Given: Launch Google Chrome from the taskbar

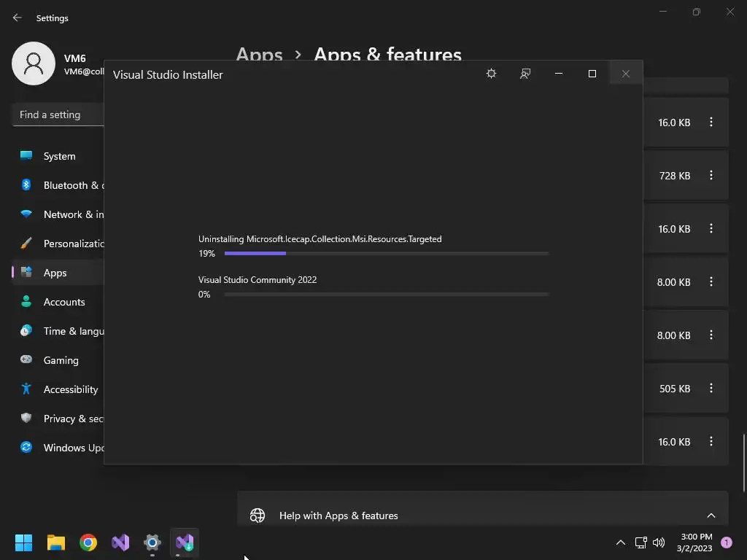Looking at the screenshot, I should 88,542.
